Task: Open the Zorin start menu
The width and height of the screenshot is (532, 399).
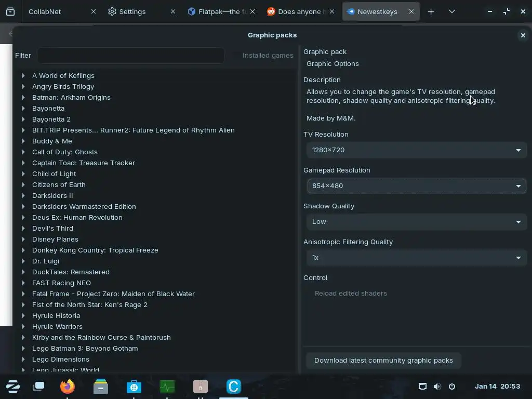Action: (x=13, y=387)
